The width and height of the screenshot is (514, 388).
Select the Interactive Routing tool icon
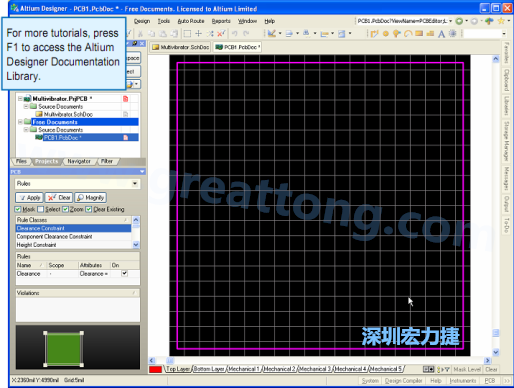coord(375,34)
